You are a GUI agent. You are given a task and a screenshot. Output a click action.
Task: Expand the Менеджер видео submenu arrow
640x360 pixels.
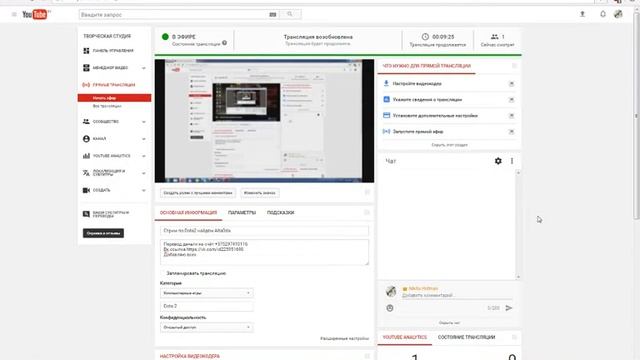144,68
